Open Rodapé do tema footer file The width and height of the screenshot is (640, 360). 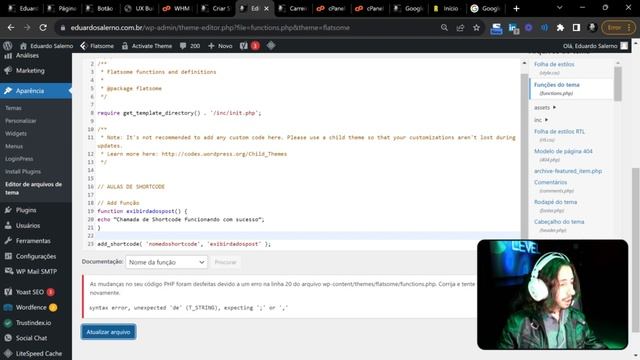(x=556, y=206)
